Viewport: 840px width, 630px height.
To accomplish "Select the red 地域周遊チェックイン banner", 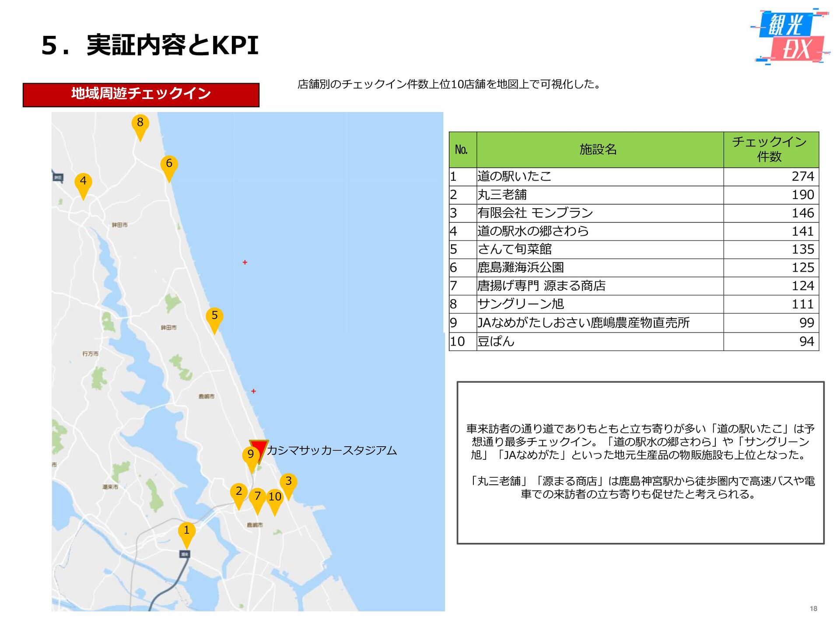I will pos(141,94).
